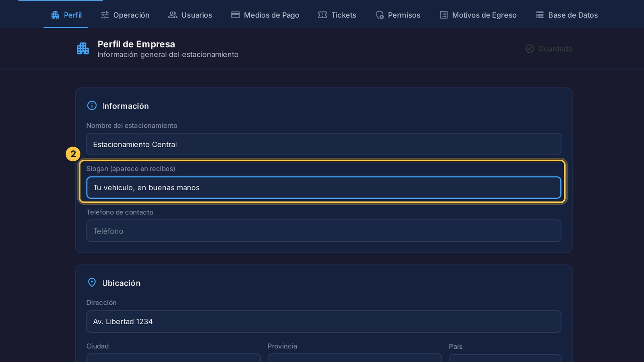Click the card icon beside Medios de Pago
644x362 pixels.
(x=235, y=15)
